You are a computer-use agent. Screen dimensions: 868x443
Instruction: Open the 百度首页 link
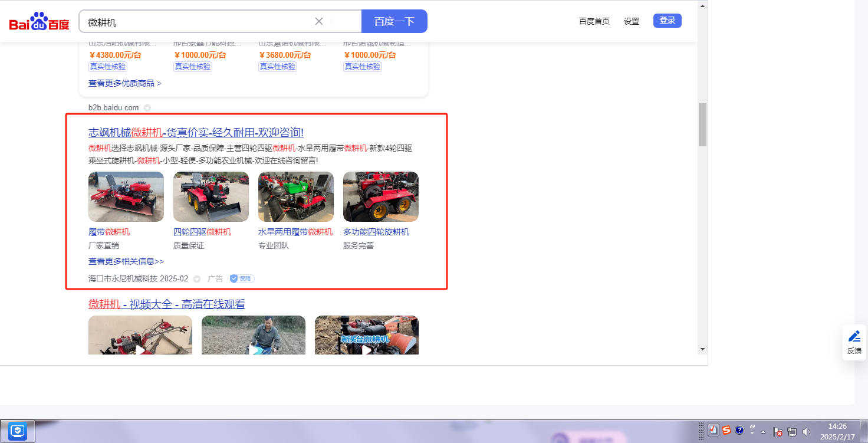pos(594,21)
